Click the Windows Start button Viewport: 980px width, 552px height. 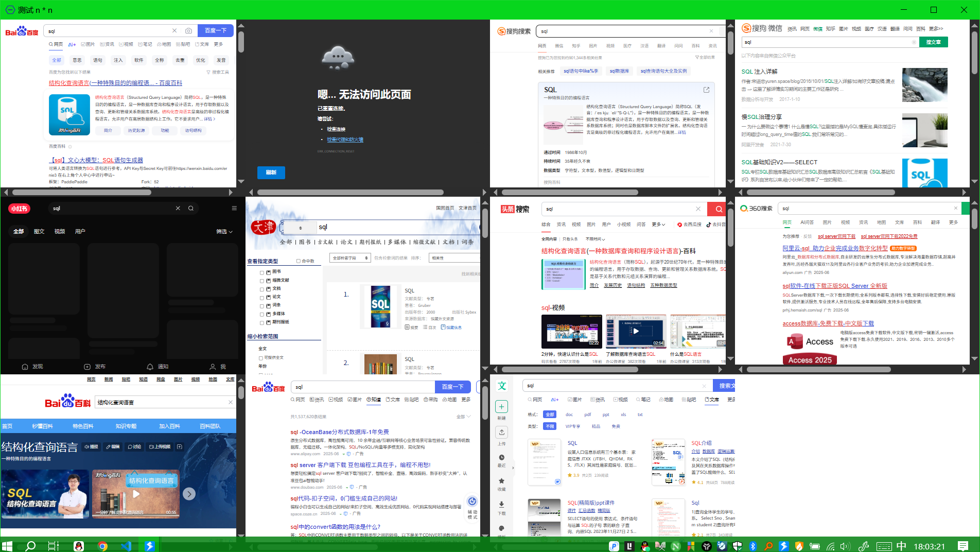(7, 546)
